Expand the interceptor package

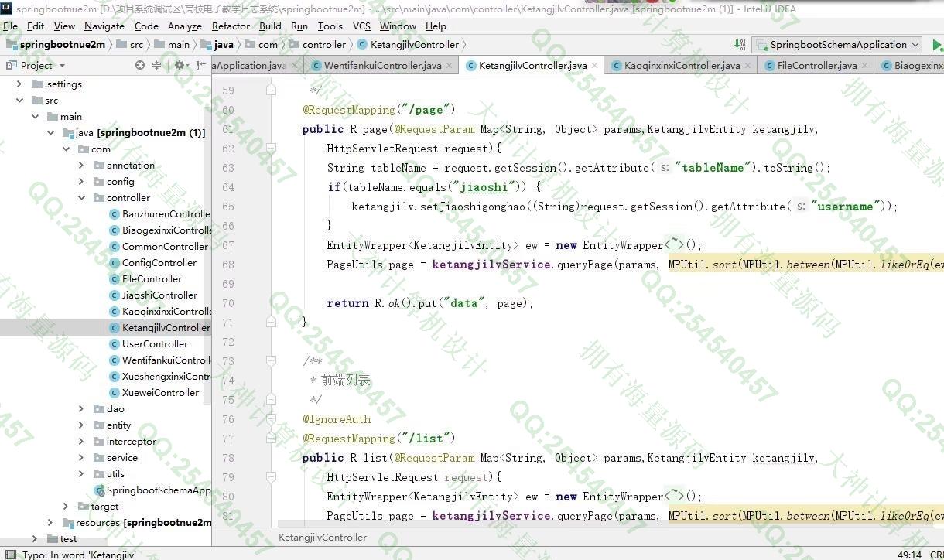click(x=81, y=441)
